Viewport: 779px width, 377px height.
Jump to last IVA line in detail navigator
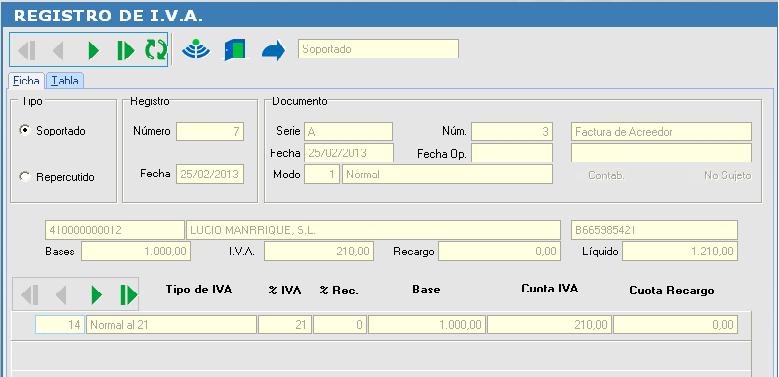pos(128,296)
